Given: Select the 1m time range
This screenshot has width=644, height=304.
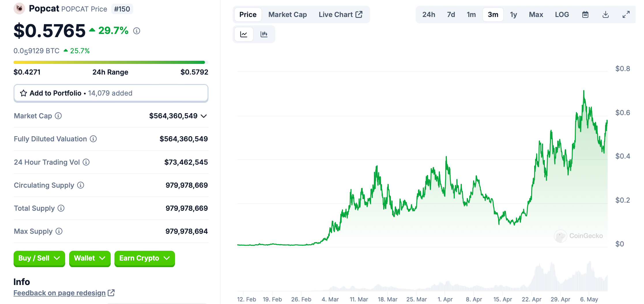Looking at the screenshot, I should click(471, 14).
